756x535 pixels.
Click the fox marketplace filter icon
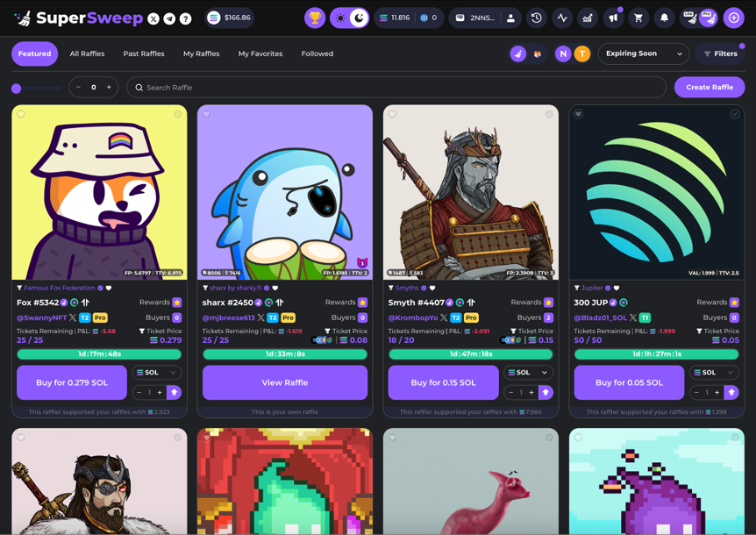(537, 53)
